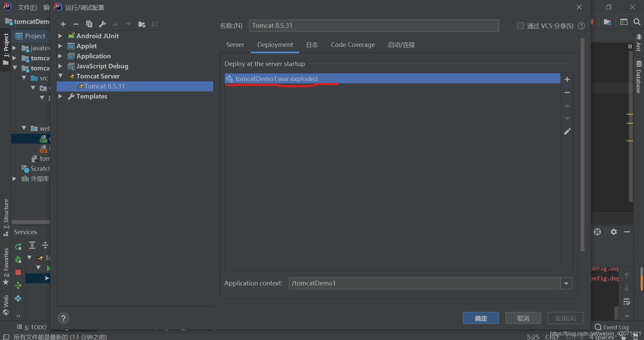Click dialog vertical scrollbar

click(583, 144)
